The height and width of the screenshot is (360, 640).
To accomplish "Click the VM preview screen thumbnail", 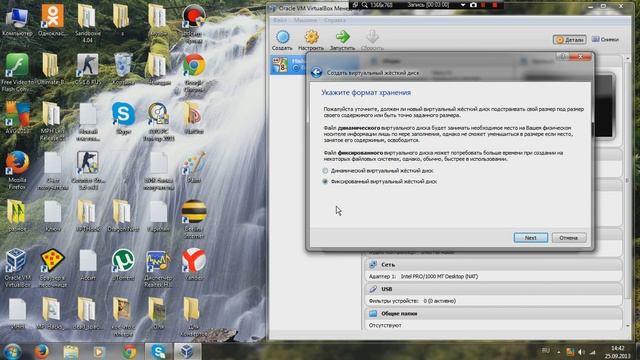I will pos(605,105).
